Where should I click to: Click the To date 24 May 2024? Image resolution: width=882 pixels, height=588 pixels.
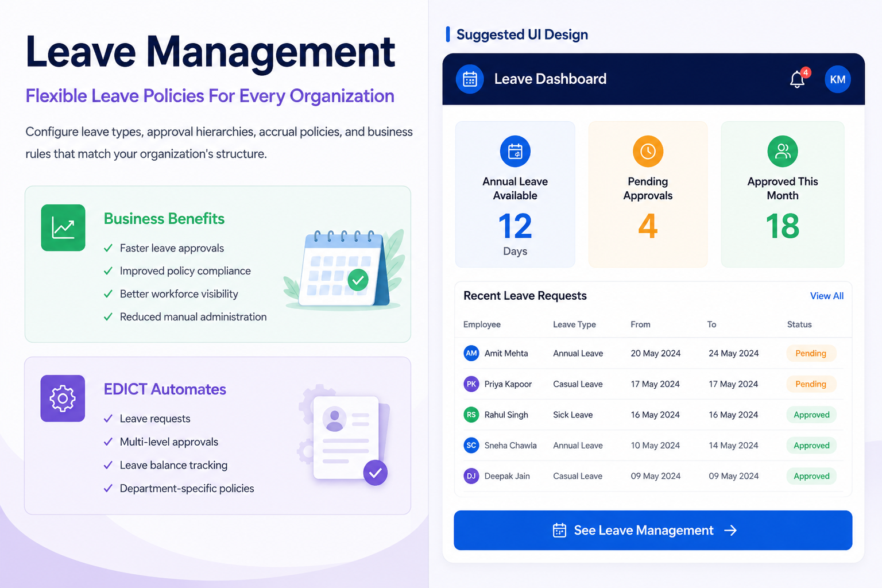pyautogui.click(x=733, y=353)
